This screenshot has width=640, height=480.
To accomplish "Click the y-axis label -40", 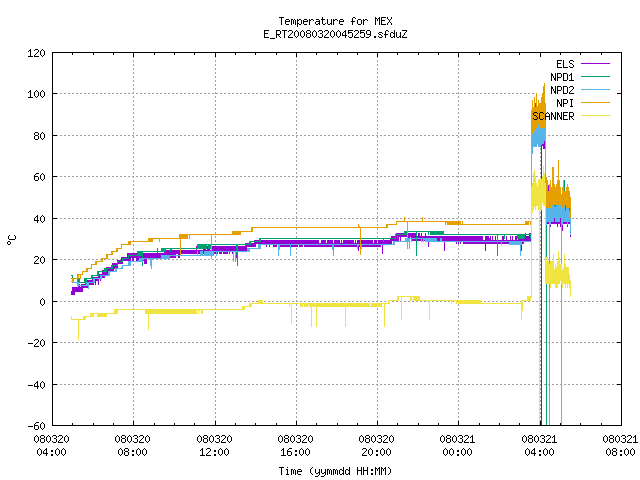I will 36,385.
